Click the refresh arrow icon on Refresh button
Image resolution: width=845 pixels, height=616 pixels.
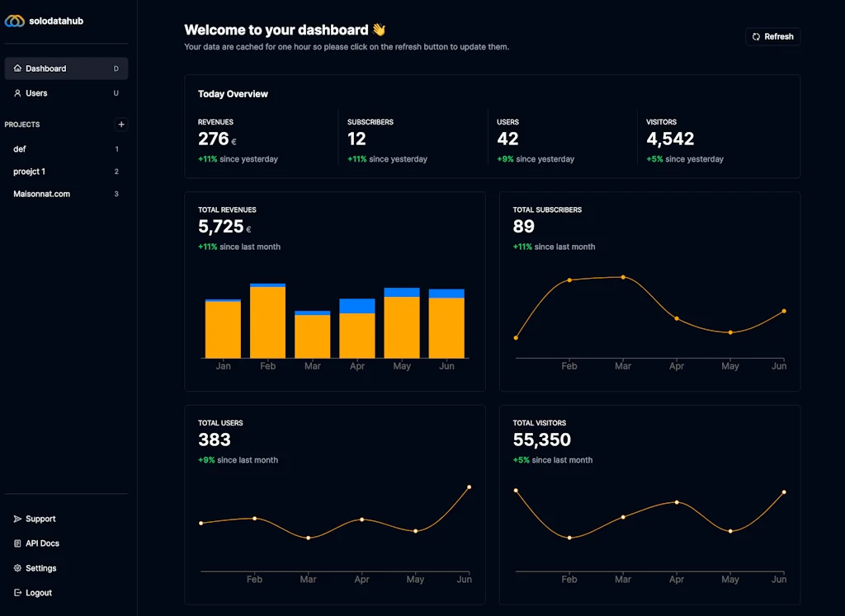point(758,36)
